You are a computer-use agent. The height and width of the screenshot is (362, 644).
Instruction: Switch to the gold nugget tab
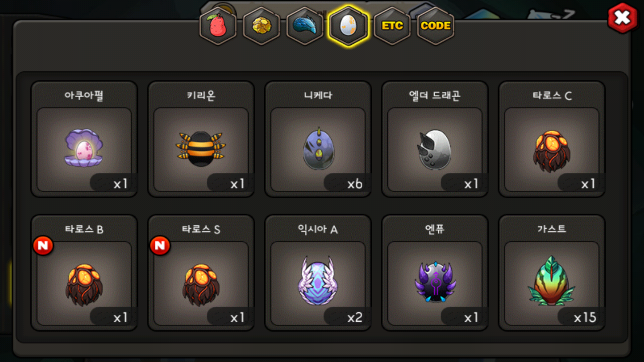point(261,26)
